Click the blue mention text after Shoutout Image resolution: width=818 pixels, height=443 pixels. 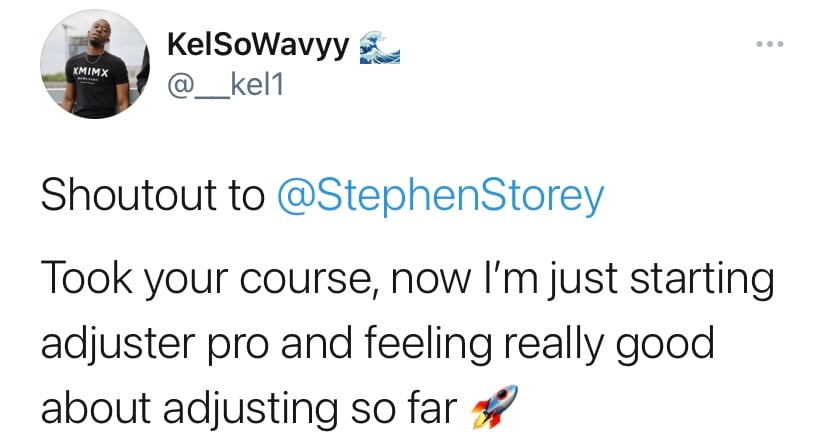(437, 198)
